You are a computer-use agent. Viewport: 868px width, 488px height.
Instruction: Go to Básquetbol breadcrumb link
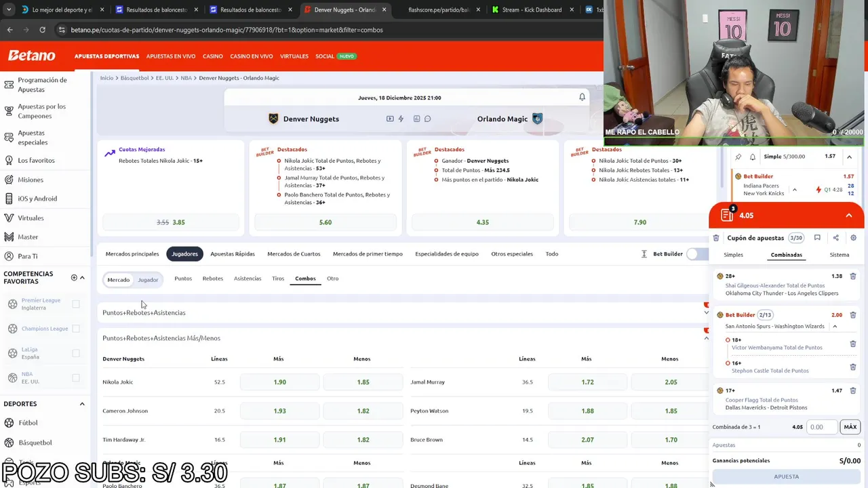coord(134,78)
